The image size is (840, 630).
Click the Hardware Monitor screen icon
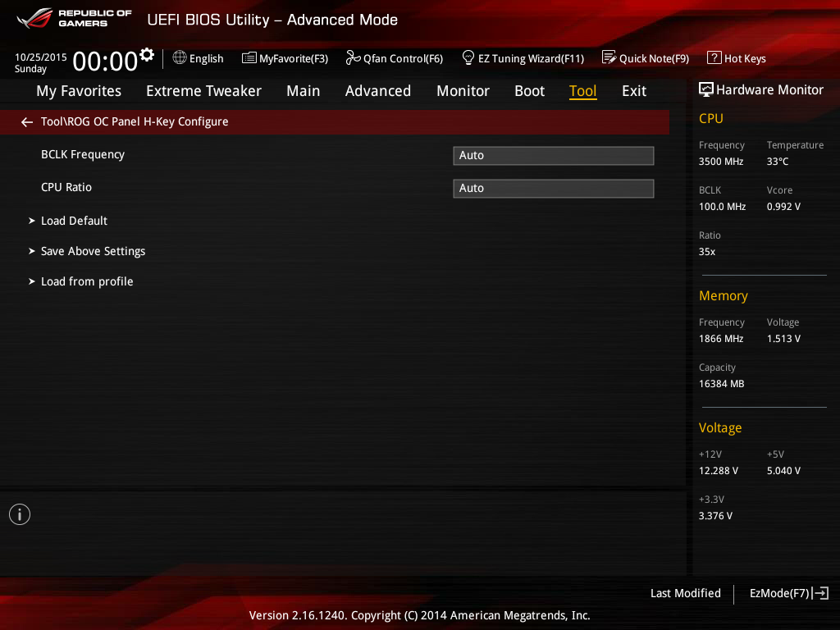pyautogui.click(x=705, y=89)
